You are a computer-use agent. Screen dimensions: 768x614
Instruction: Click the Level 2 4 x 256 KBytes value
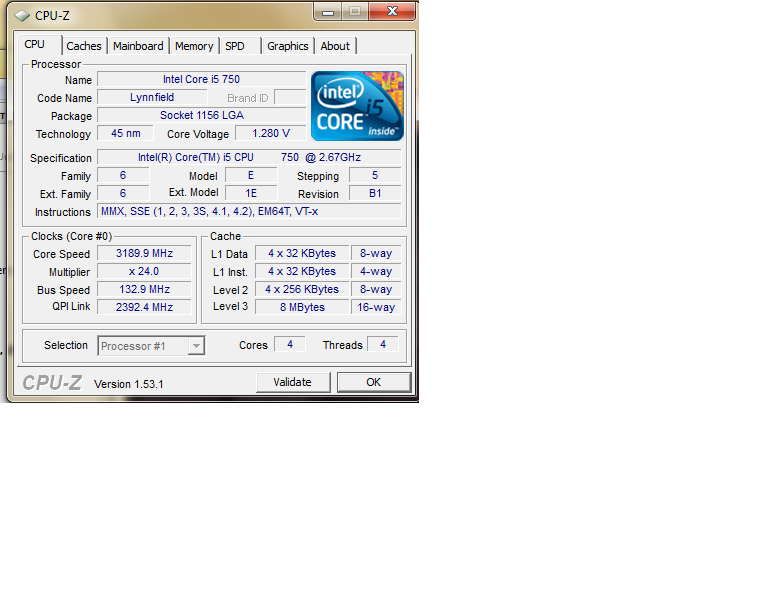click(302, 289)
